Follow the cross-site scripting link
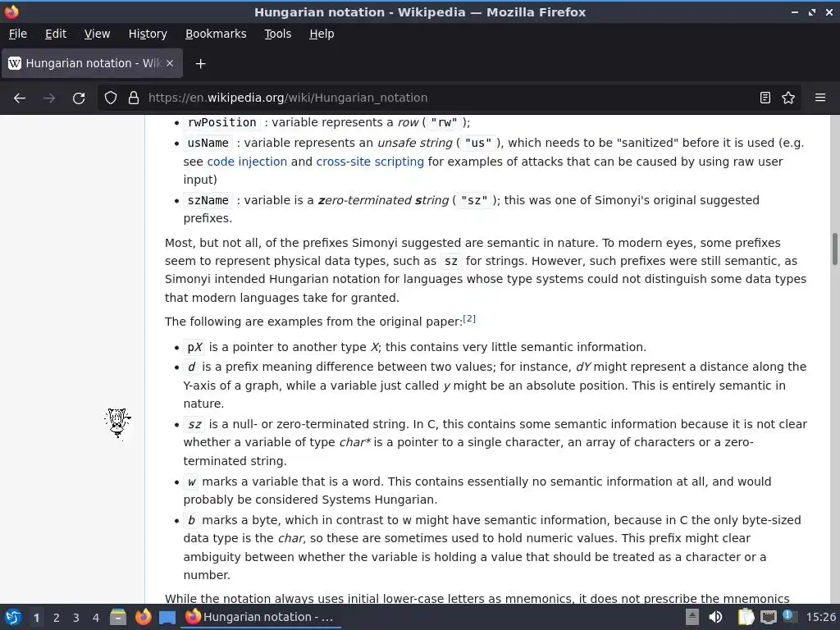The height and width of the screenshot is (630, 840). pyautogui.click(x=370, y=162)
